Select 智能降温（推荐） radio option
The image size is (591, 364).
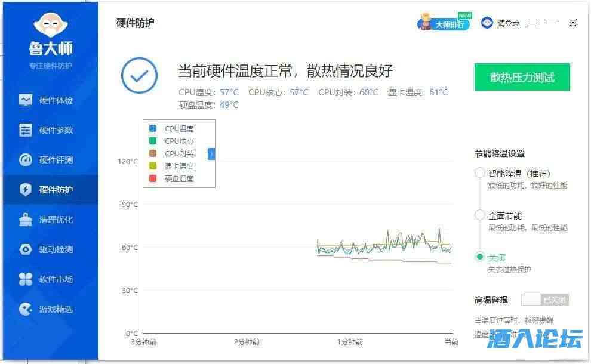pos(479,173)
